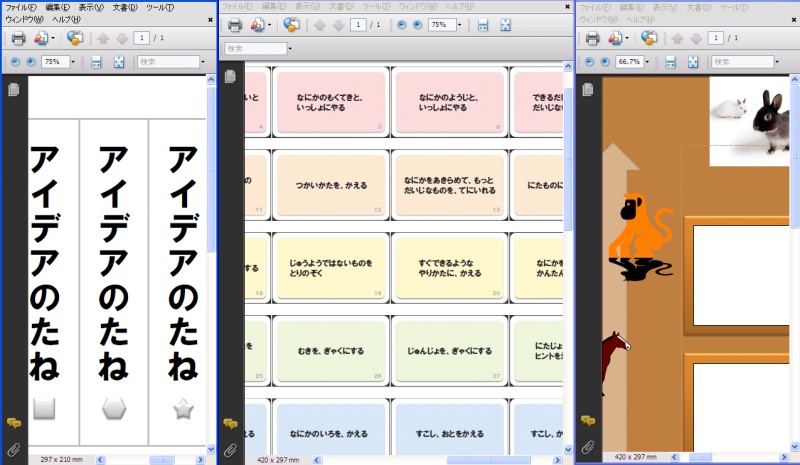Open Pages panel in middle window sidebar
This screenshot has width=800, height=465.
pyautogui.click(x=231, y=76)
